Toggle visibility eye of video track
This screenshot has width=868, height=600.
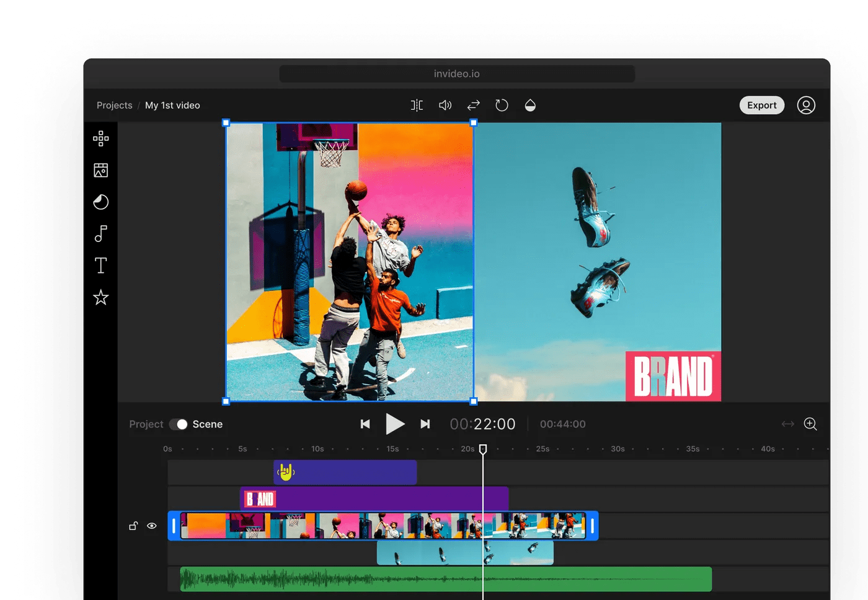click(x=152, y=526)
